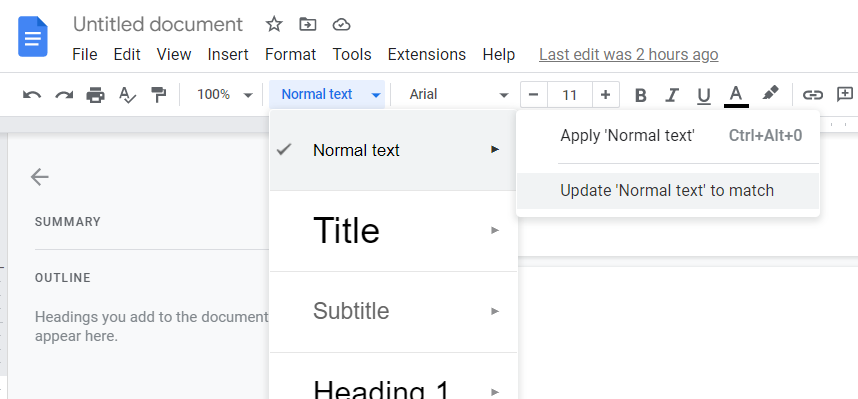
Task: Toggle underline formatting
Action: click(x=704, y=96)
